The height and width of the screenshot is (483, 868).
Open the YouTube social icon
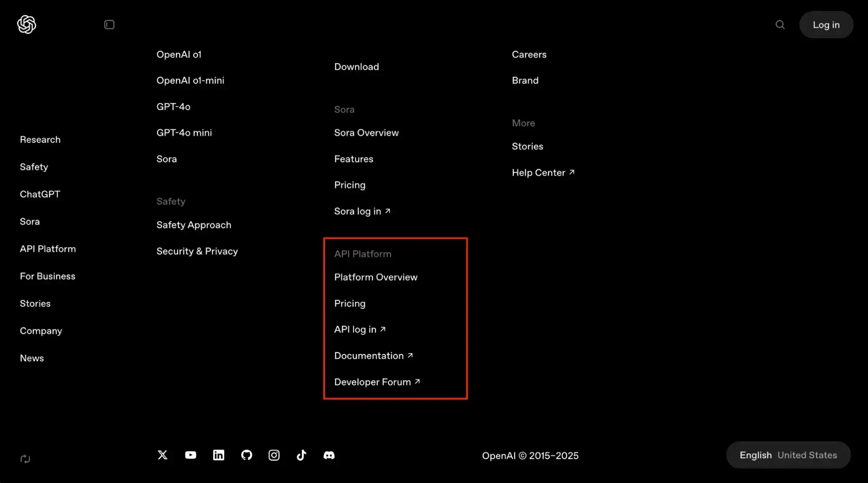[191, 455]
